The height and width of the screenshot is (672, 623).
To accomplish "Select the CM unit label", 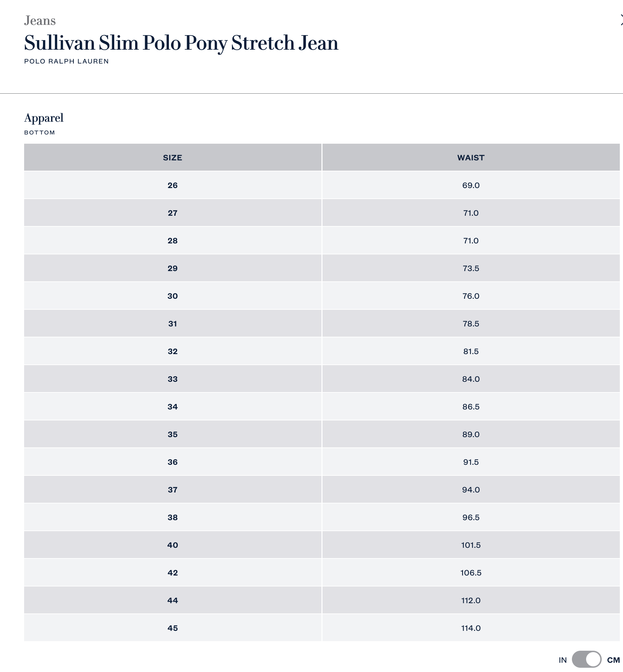I will tap(613, 660).
